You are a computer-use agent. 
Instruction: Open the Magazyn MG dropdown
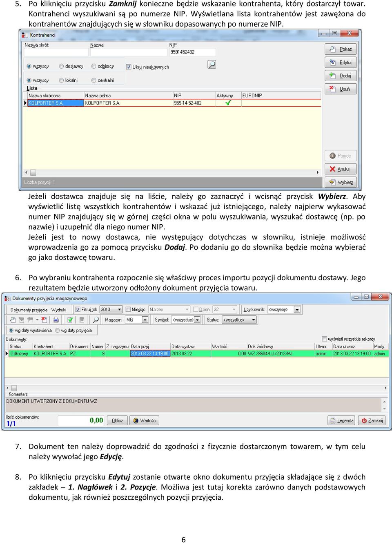click(x=145, y=320)
